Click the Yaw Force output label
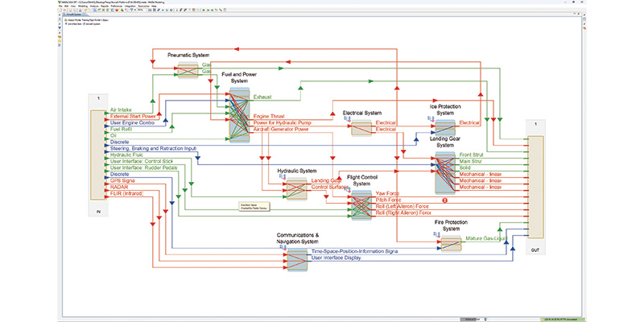Screen dimensions: 644x322 (x=387, y=193)
